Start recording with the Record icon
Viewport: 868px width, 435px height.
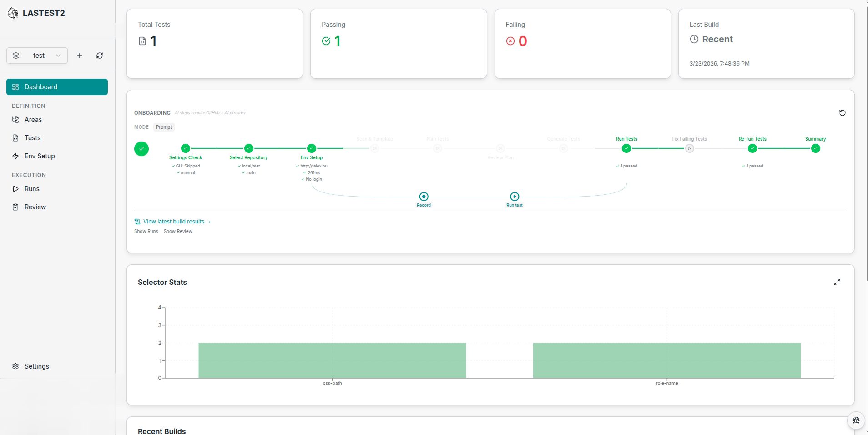[x=424, y=197]
